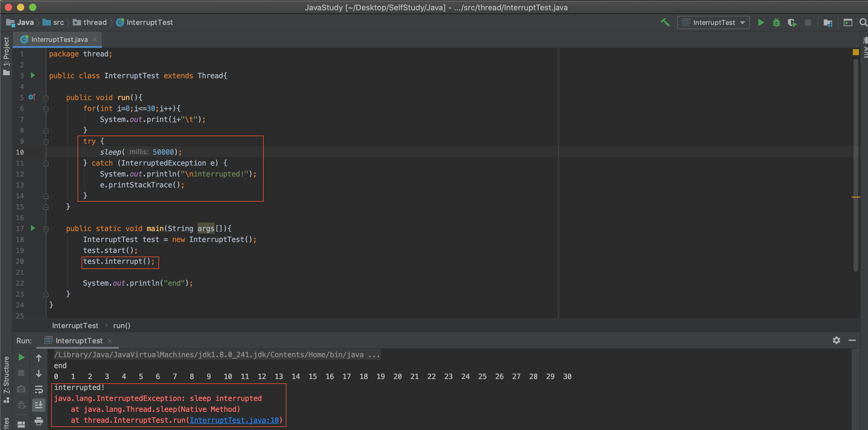
Task: Toggle soft-wrap in the console
Action: pos(39,390)
